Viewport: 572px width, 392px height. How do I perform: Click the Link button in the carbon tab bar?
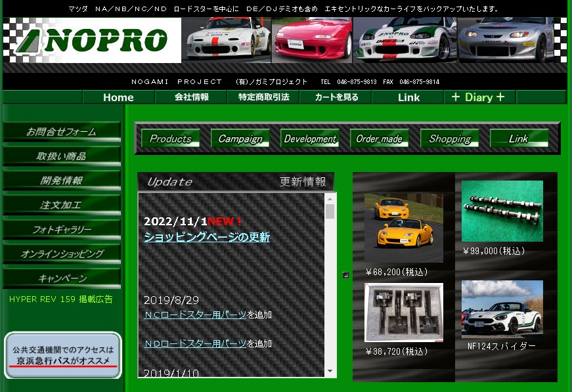coord(519,139)
